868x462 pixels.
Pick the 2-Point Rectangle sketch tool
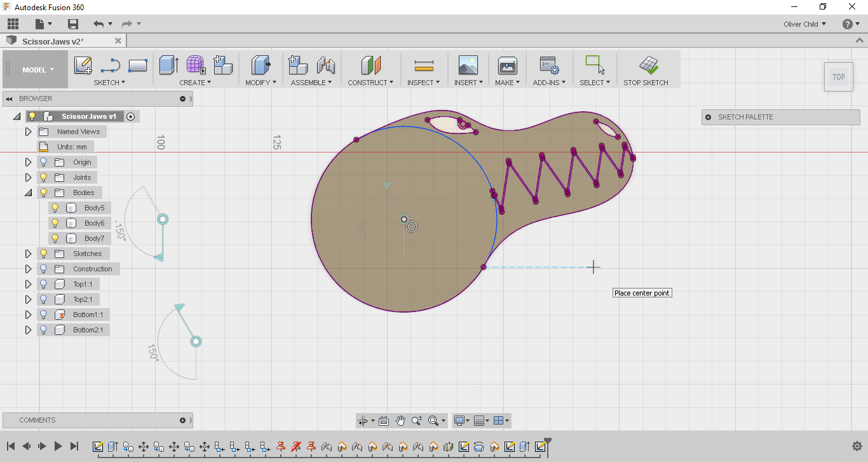point(138,65)
